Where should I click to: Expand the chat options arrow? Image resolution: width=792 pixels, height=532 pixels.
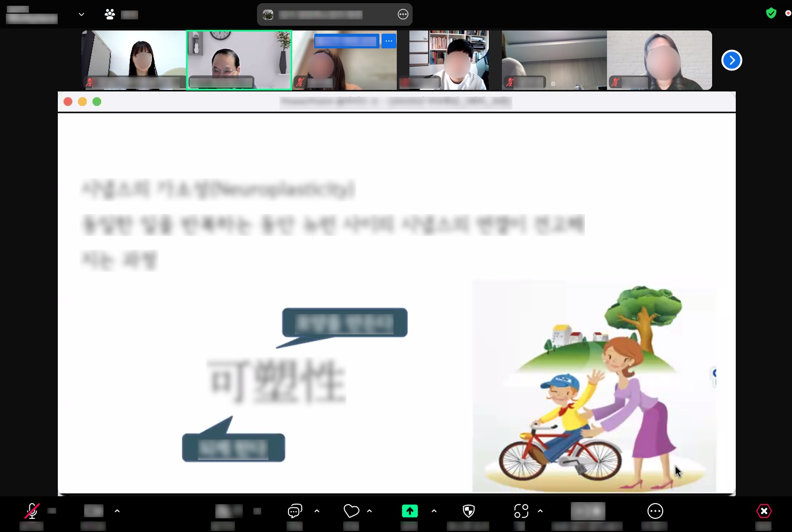click(317, 511)
